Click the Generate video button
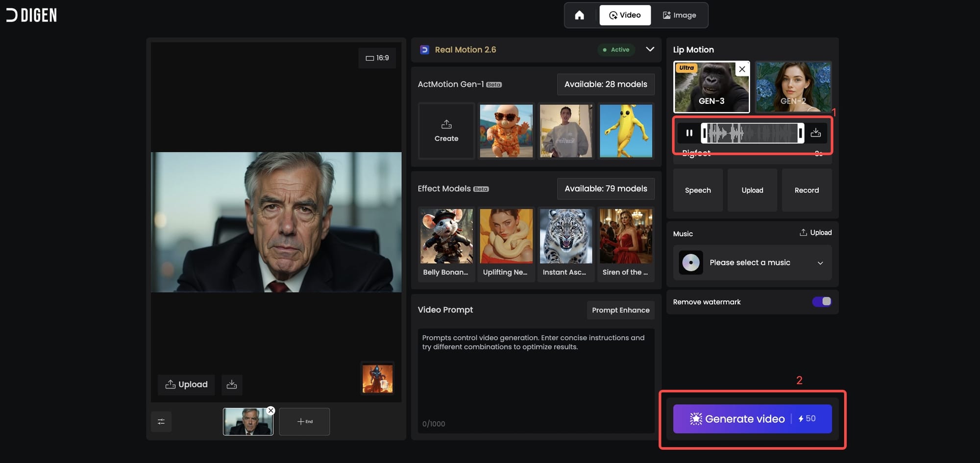The width and height of the screenshot is (980, 463). point(752,419)
